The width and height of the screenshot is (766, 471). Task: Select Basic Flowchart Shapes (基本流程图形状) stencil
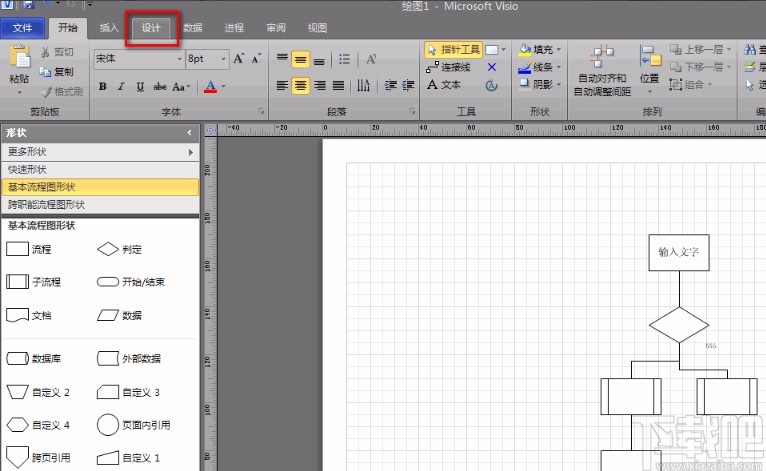(x=100, y=187)
